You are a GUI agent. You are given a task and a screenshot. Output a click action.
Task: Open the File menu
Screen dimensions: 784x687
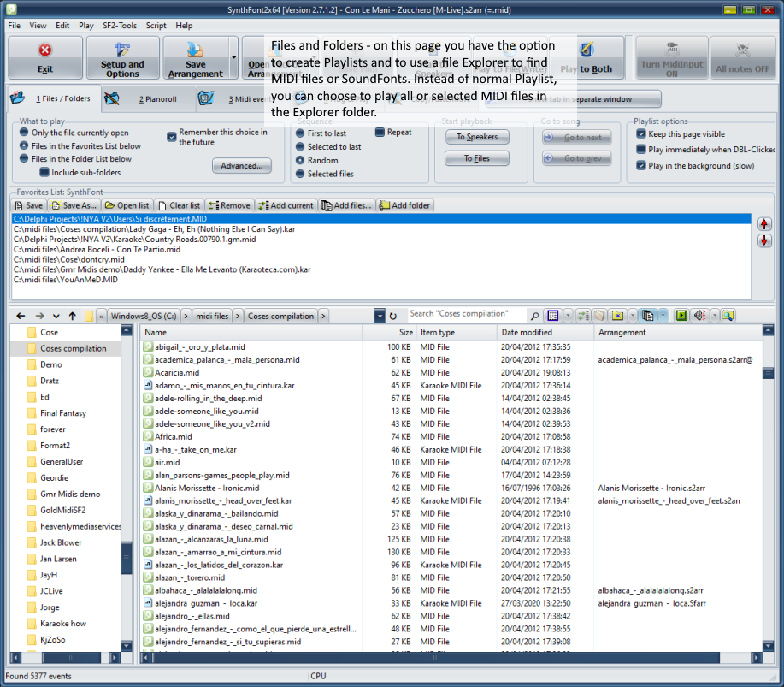point(14,26)
